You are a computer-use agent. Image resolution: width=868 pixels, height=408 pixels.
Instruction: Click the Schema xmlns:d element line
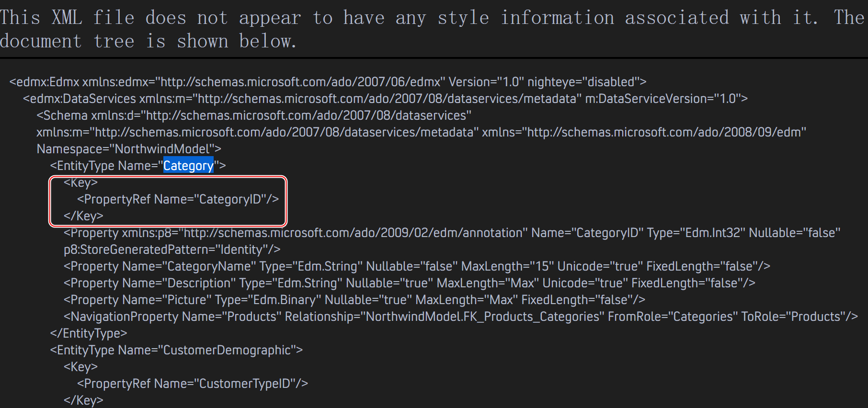(254, 115)
